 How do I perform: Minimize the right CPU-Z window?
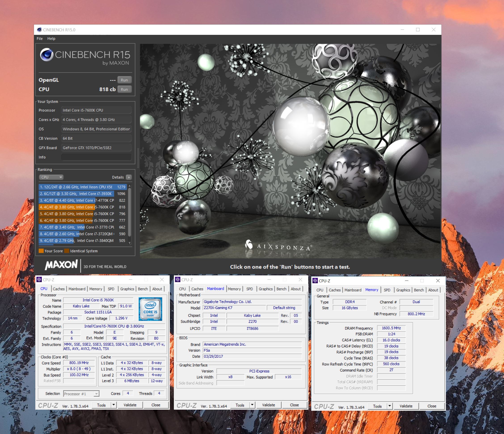click(x=407, y=281)
